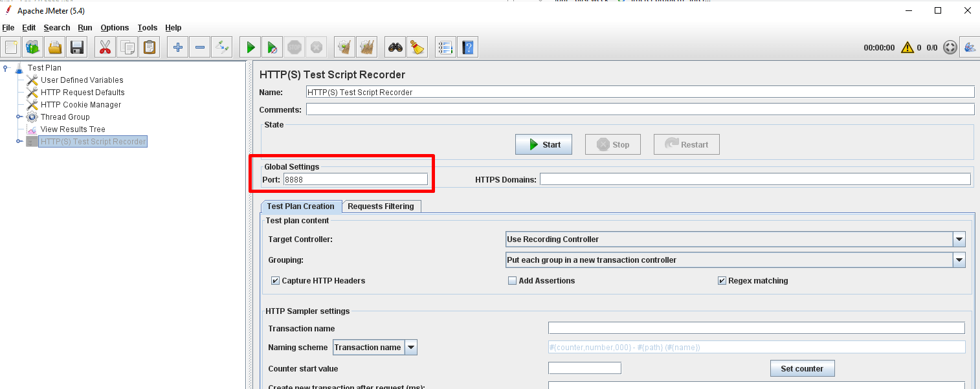Select Thread Group in tree
This screenshot has height=389, width=980.
click(65, 117)
